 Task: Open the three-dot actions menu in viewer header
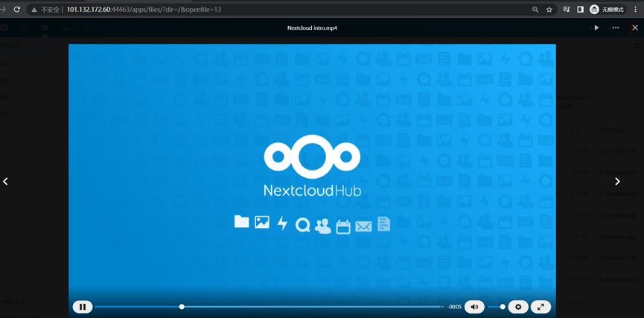coord(615,28)
